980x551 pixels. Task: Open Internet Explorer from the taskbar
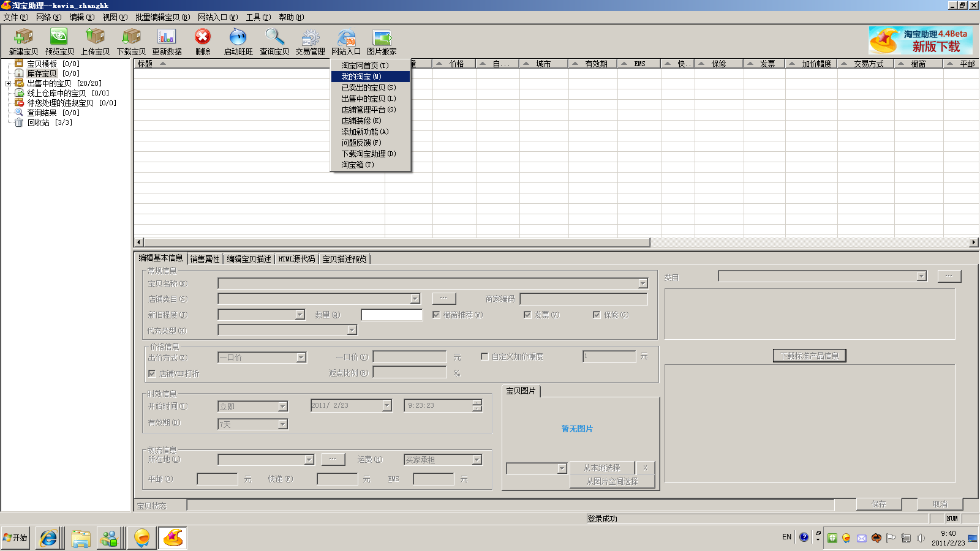pyautogui.click(x=48, y=538)
